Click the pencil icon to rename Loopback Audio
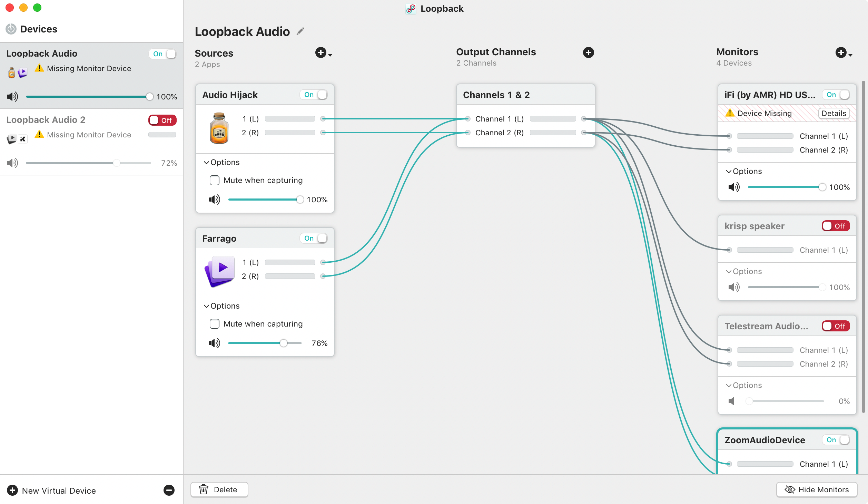 300,31
